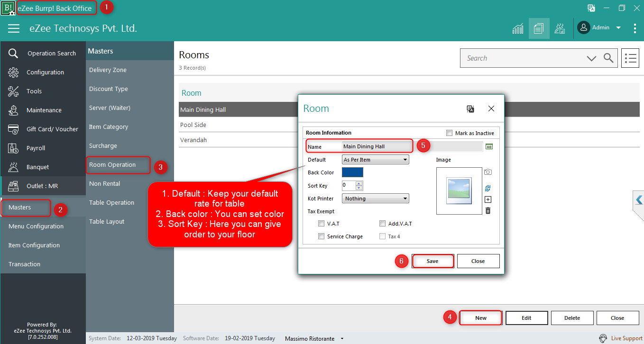
Task: Click the Outlet : MR register icon
Action: click(13, 186)
